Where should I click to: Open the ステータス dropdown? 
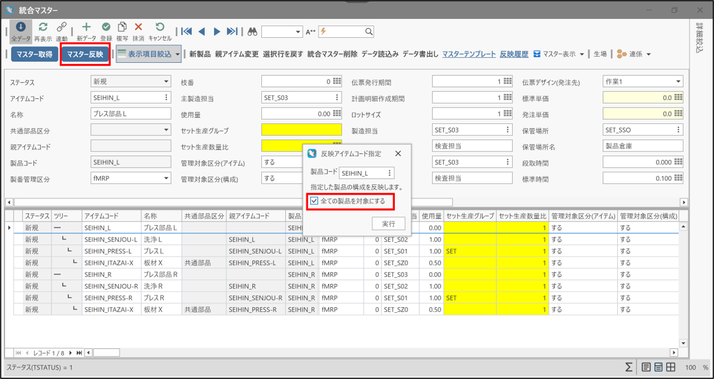pyautogui.click(x=166, y=82)
